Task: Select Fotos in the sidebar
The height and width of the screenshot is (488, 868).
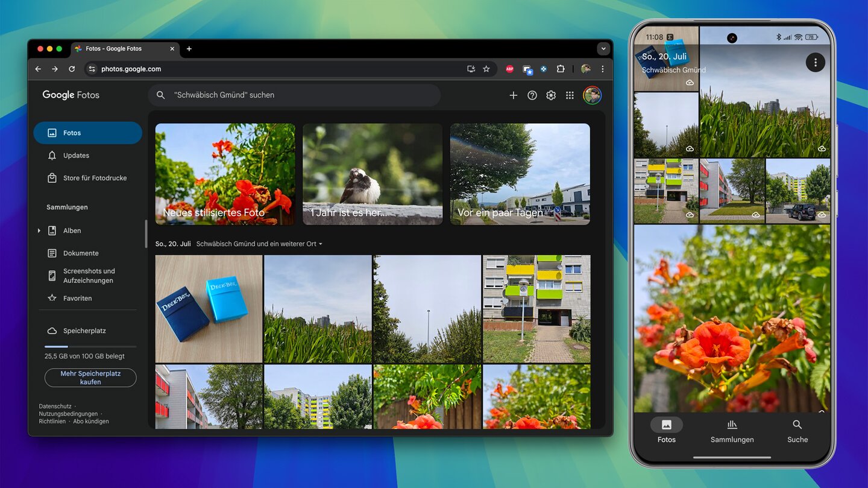Action: pos(87,133)
